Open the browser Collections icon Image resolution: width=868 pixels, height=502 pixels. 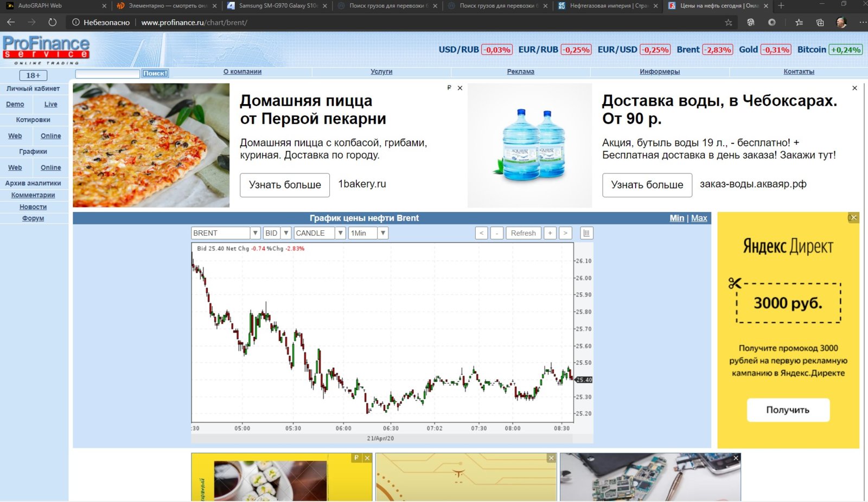(x=820, y=22)
